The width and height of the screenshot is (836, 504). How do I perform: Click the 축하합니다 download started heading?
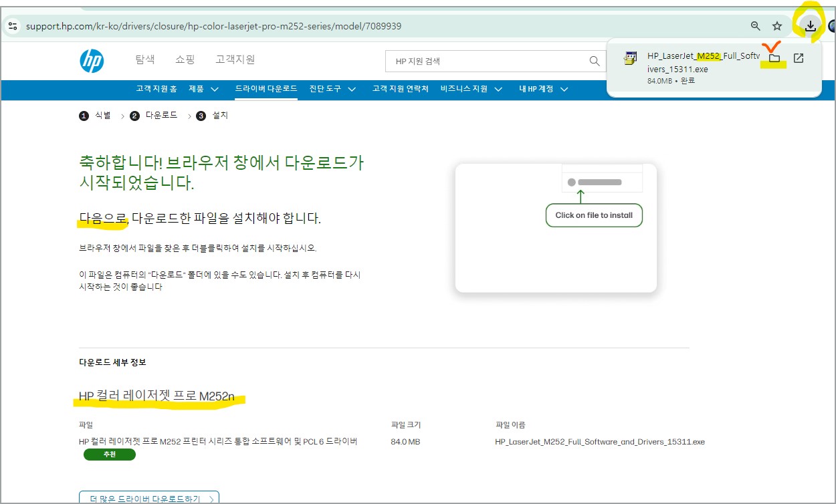[221, 172]
